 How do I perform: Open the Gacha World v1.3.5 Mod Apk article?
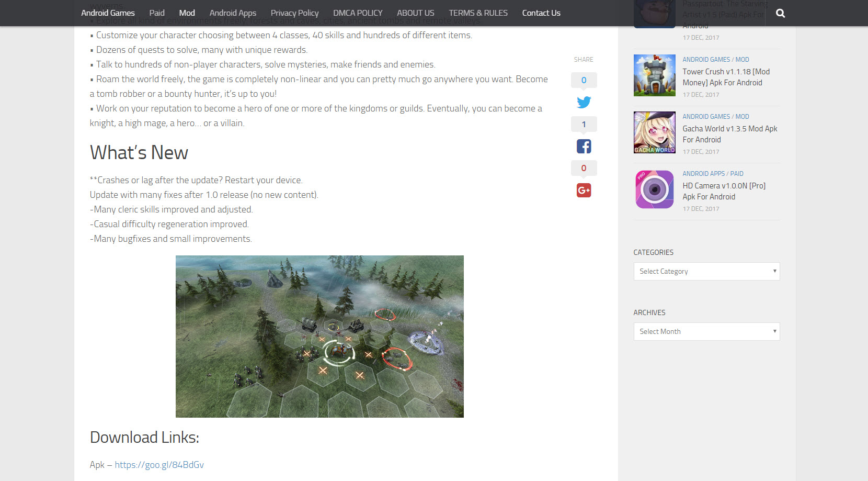[729, 134]
